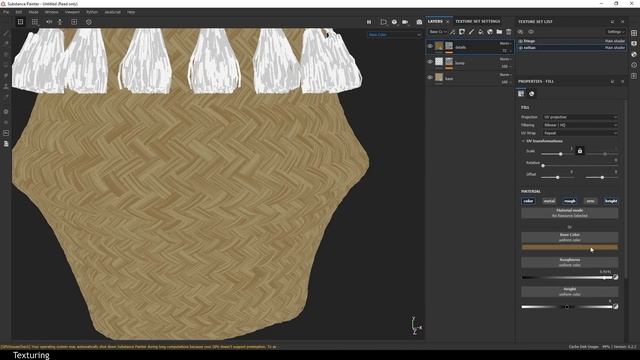Click the add mask icon in Layers
Image resolution: width=640 pixels, height=360 pixels.
[x=462, y=32]
